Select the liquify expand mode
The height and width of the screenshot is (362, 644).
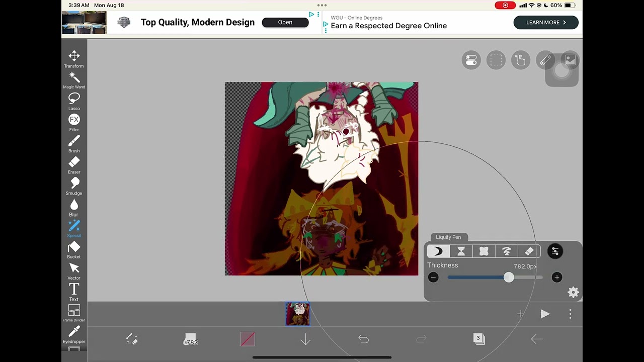pyautogui.click(x=484, y=251)
